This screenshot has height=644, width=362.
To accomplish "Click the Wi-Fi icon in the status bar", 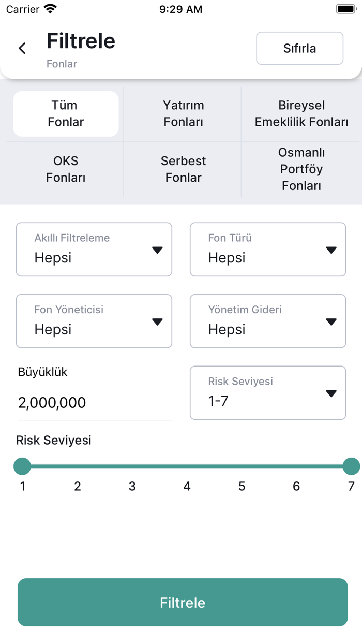I will (x=50, y=8).
